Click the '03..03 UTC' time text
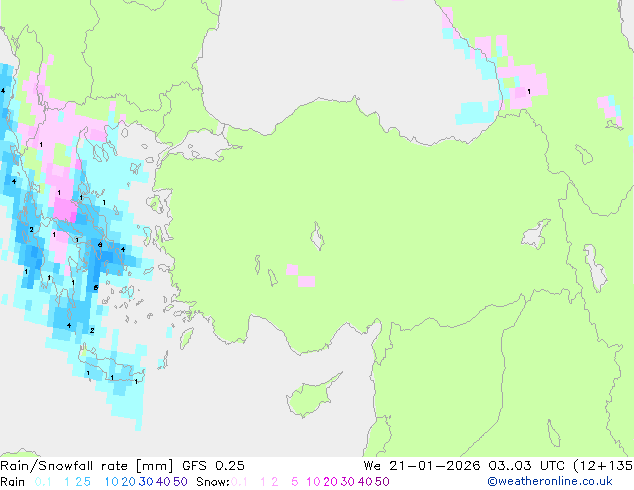 click(526, 466)
